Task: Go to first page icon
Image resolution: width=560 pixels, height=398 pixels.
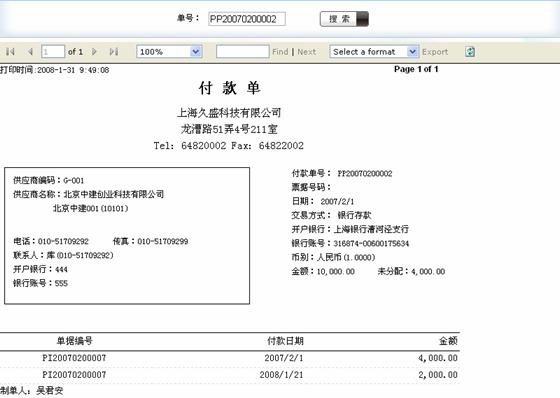Action: click(10, 52)
